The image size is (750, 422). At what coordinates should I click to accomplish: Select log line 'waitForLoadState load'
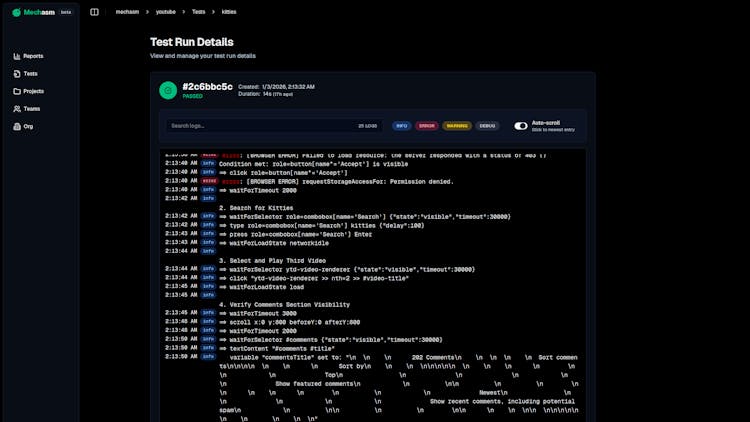point(261,287)
